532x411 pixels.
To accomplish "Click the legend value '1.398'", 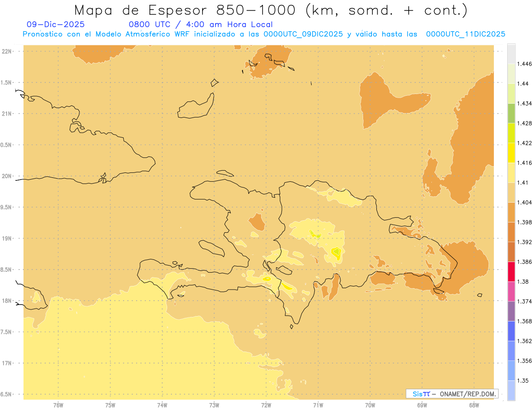I will (525, 222).
